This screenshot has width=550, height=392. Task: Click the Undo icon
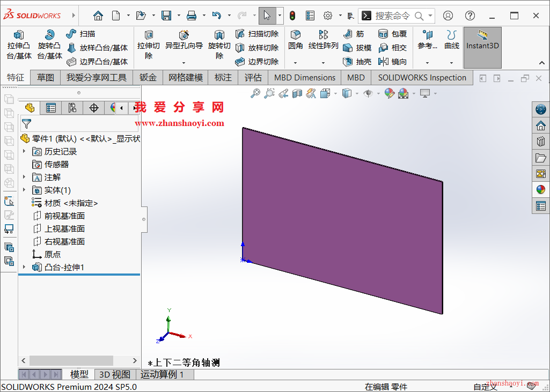point(217,16)
